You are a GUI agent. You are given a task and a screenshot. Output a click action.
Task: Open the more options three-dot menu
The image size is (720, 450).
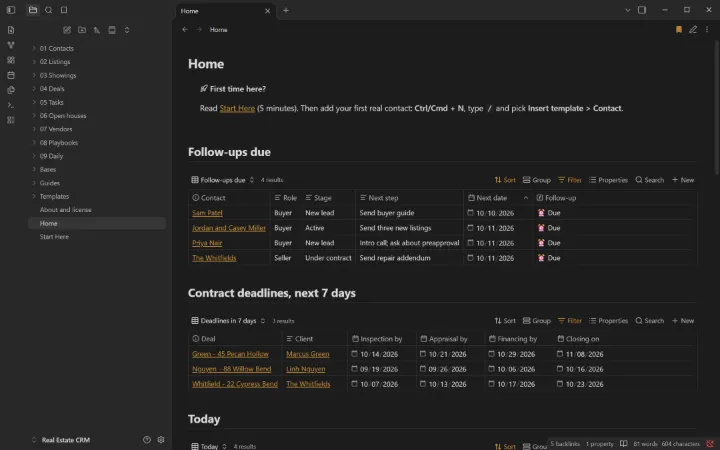pyautogui.click(x=707, y=29)
